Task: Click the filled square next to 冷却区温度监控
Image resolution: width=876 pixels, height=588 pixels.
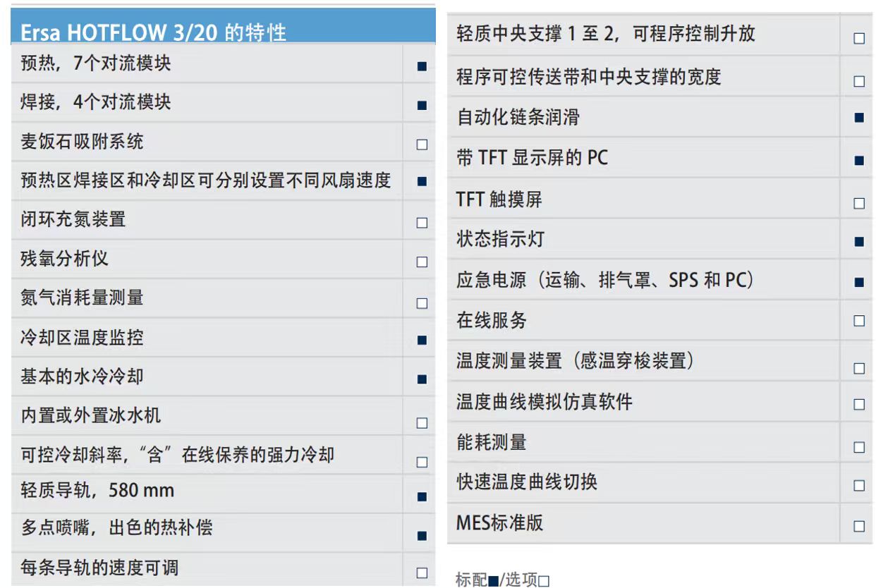Action: [422, 340]
